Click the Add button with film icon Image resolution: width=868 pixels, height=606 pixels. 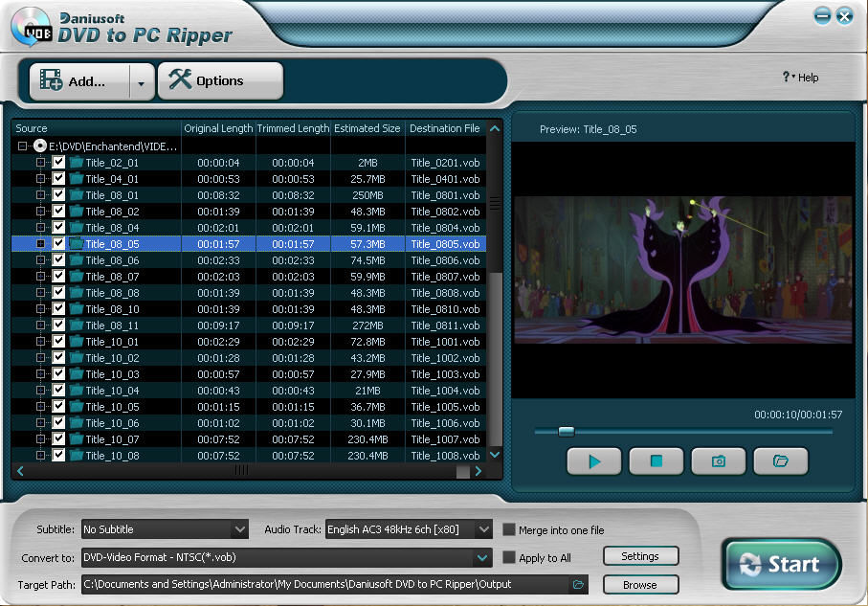(x=79, y=81)
